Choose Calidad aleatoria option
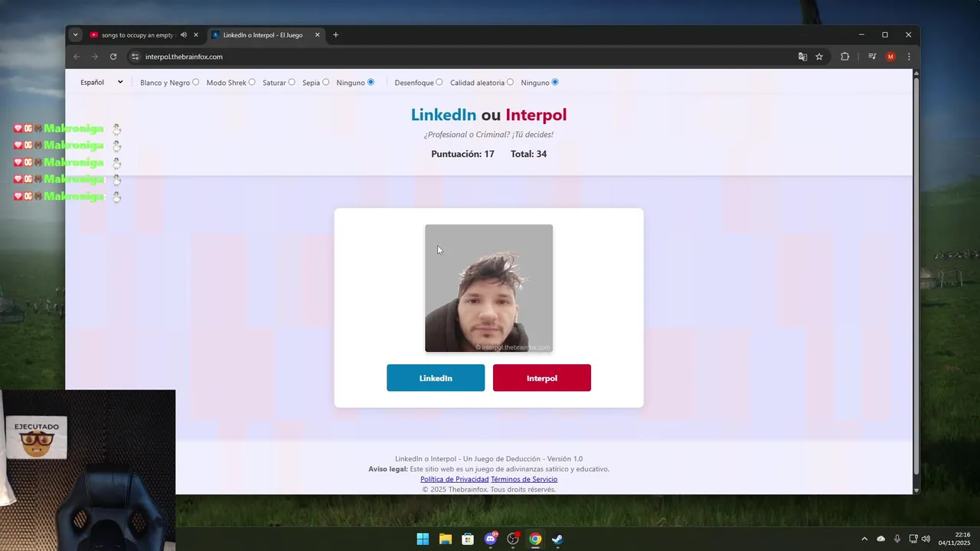The height and width of the screenshot is (551, 980). (510, 82)
